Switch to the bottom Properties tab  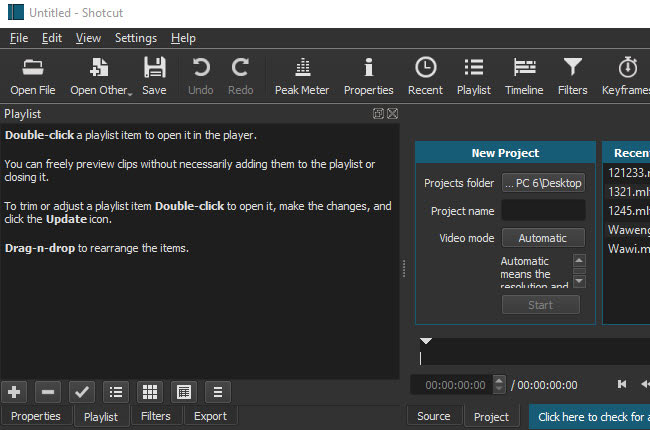(x=36, y=416)
